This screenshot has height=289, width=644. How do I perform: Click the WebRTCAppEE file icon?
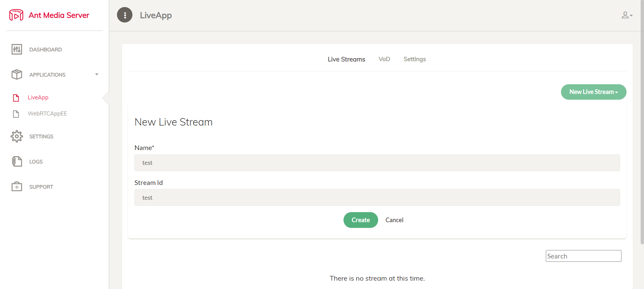[16, 114]
